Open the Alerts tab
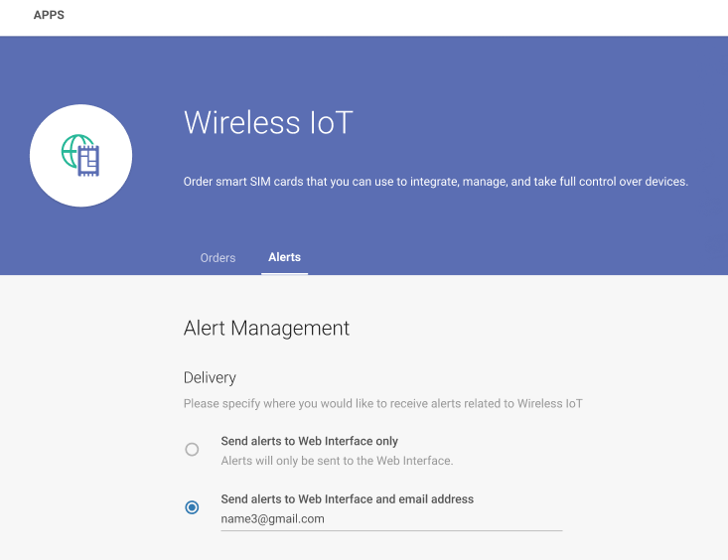The width and height of the screenshot is (728, 560). point(284,257)
